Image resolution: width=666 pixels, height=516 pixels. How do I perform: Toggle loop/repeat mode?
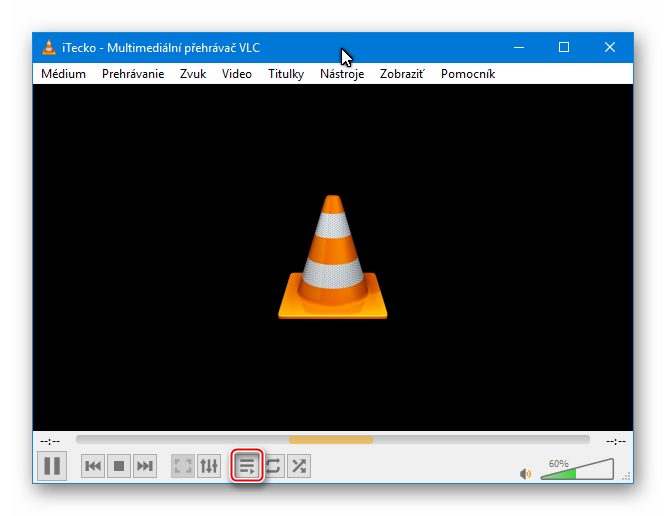pyautogui.click(x=272, y=466)
